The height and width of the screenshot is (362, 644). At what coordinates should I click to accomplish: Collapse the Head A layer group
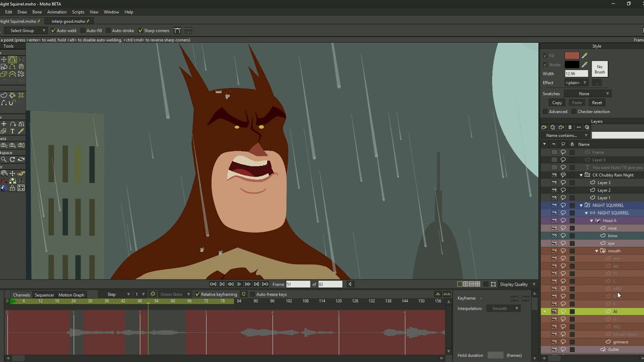pyautogui.click(x=592, y=220)
